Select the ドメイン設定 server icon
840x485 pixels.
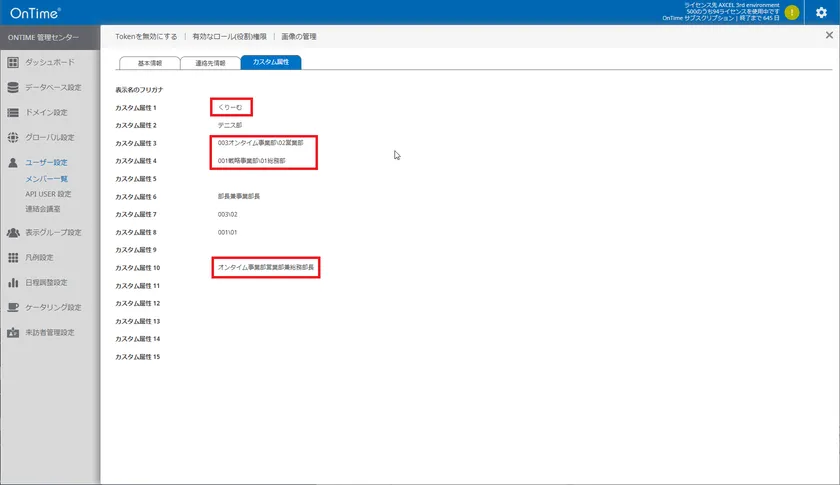(13, 113)
